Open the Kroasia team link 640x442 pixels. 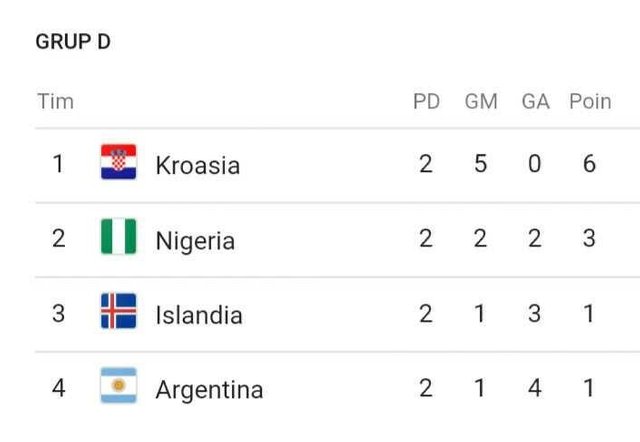pyautogui.click(x=198, y=165)
